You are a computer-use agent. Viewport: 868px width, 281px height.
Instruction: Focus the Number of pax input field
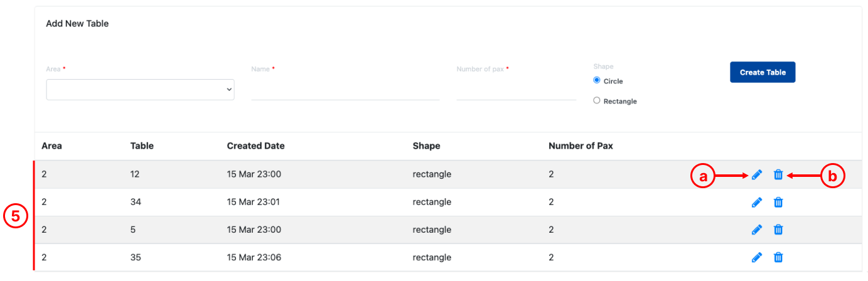point(517,90)
